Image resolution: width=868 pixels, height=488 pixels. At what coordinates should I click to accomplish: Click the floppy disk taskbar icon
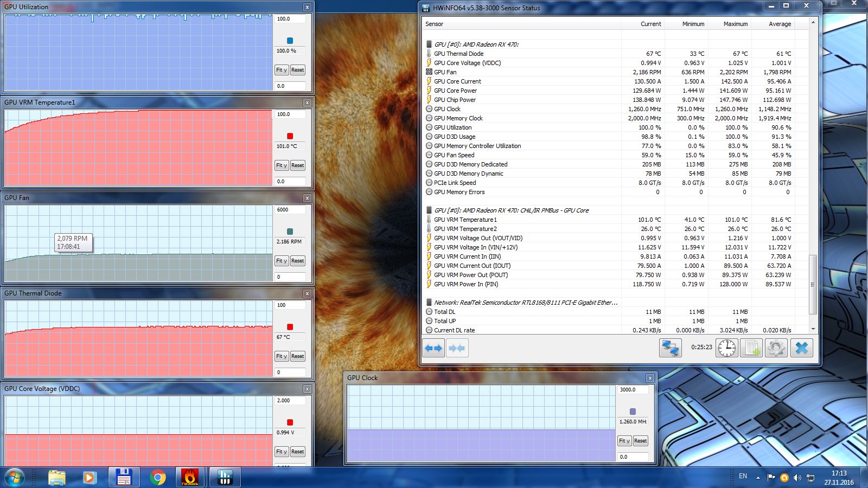tap(124, 477)
